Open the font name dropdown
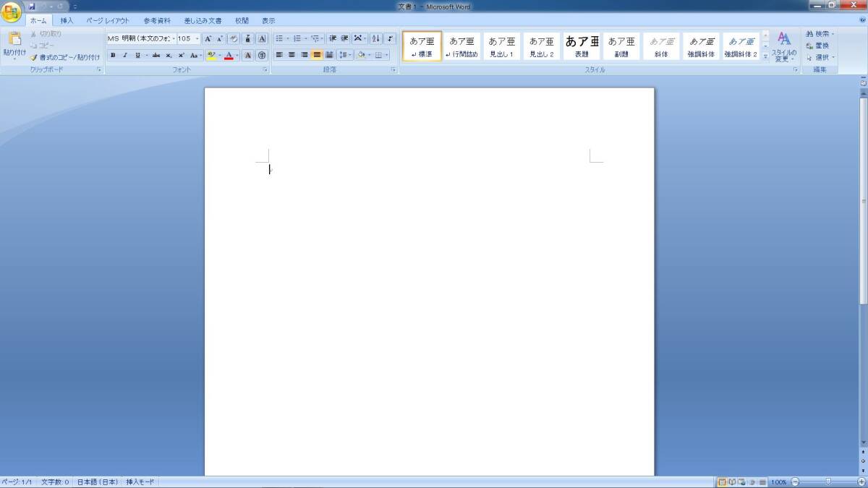The width and height of the screenshot is (868, 488). [174, 38]
